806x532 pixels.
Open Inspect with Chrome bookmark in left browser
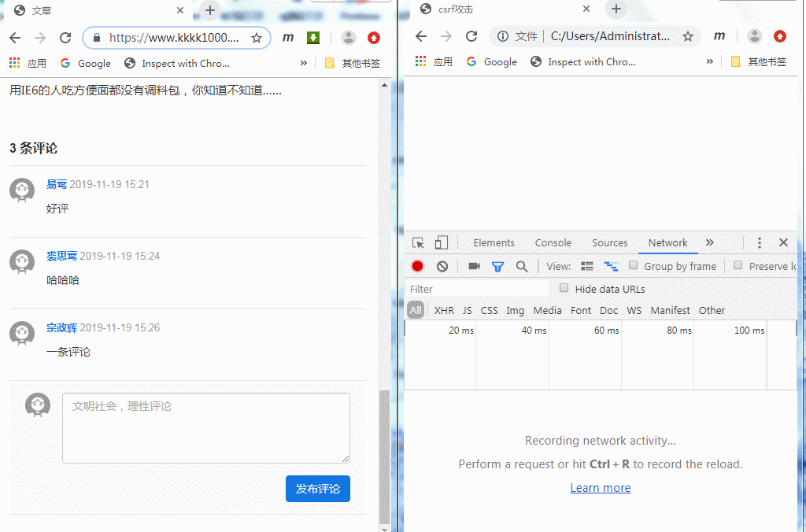(x=177, y=63)
